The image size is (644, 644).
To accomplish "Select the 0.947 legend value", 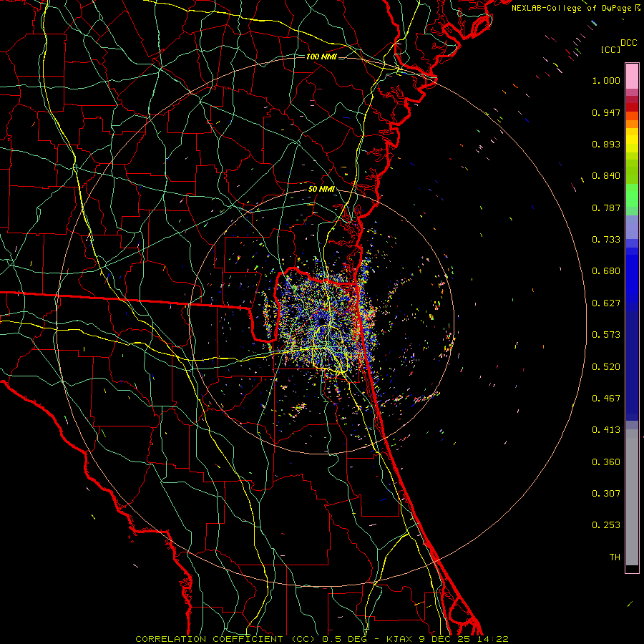I will click(606, 112).
